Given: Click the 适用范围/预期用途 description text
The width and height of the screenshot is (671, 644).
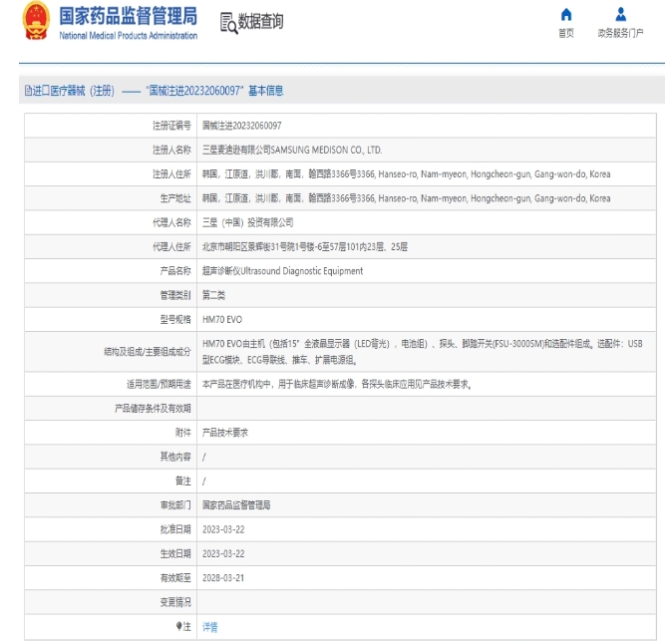Looking at the screenshot, I should point(337,384).
